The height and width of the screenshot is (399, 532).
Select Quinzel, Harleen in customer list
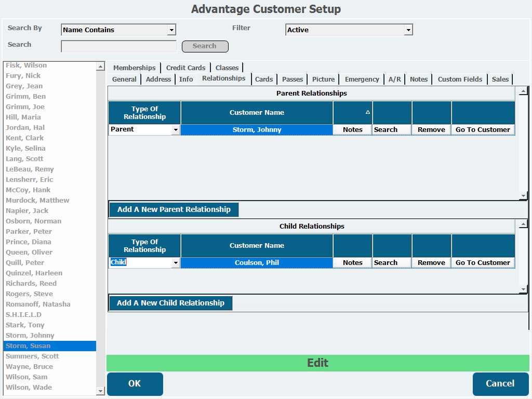50,273
